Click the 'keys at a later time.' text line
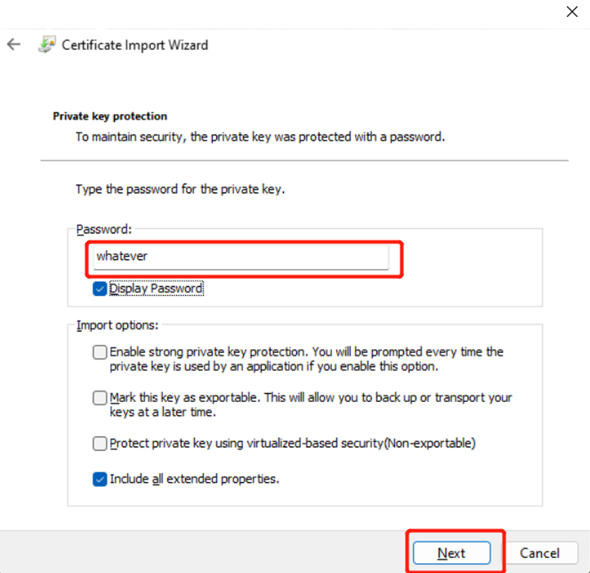This screenshot has height=573, width=590. coord(163,412)
